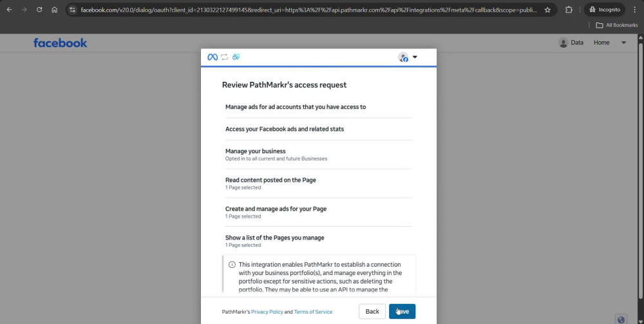
Task: Click the exchange arrows icon in header
Action: click(224, 57)
